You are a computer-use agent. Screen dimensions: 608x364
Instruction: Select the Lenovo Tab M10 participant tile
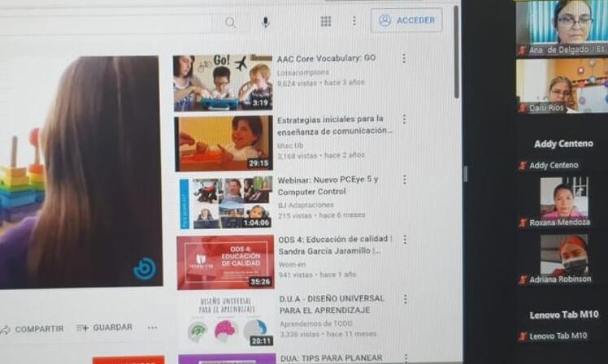tap(564, 314)
